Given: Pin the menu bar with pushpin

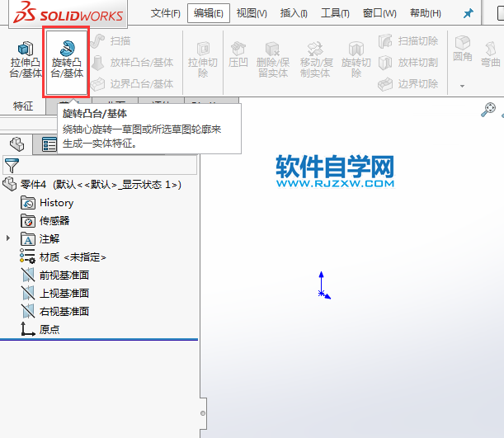Looking at the screenshot, I should (x=469, y=13).
